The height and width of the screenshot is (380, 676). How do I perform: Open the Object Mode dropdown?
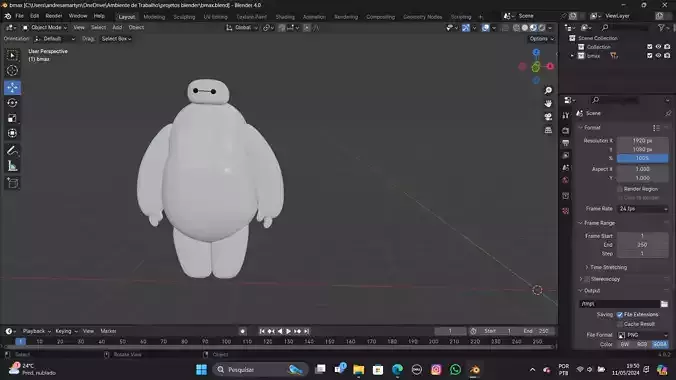click(45, 28)
